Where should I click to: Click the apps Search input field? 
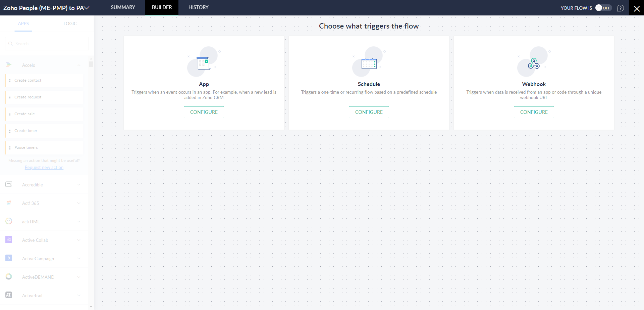point(47,44)
